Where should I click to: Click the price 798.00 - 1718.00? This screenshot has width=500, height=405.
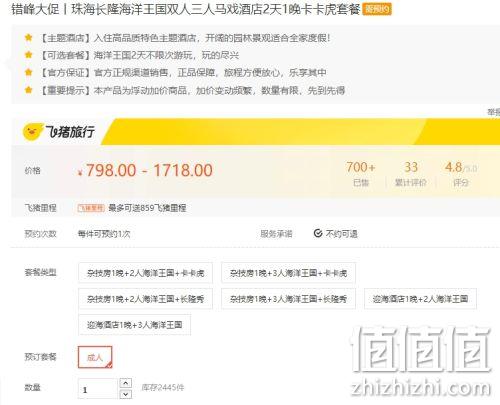point(149,170)
